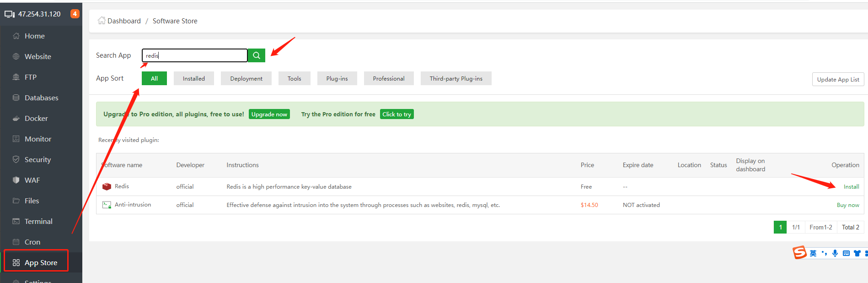
Task: Click the Anti-intrusion plugin icon
Action: 107,205
